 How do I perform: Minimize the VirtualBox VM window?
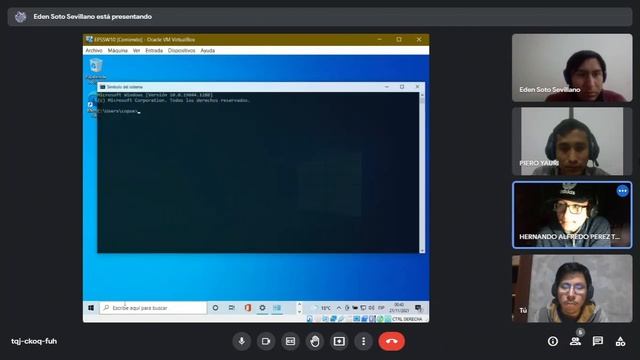click(380, 40)
